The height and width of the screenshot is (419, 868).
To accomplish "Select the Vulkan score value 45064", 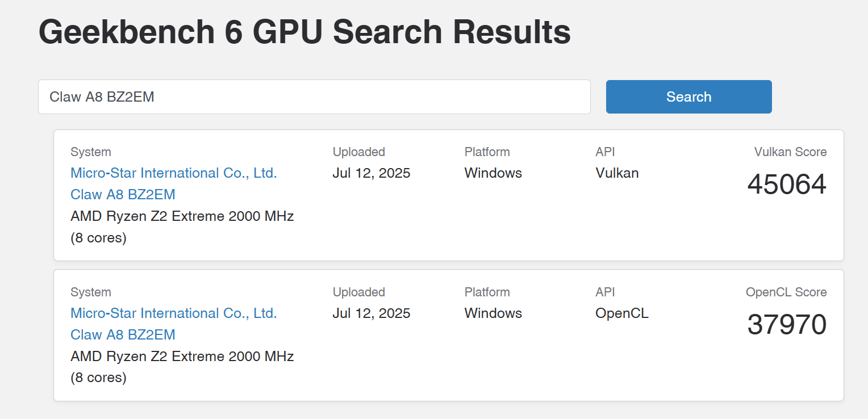I will click(x=787, y=184).
